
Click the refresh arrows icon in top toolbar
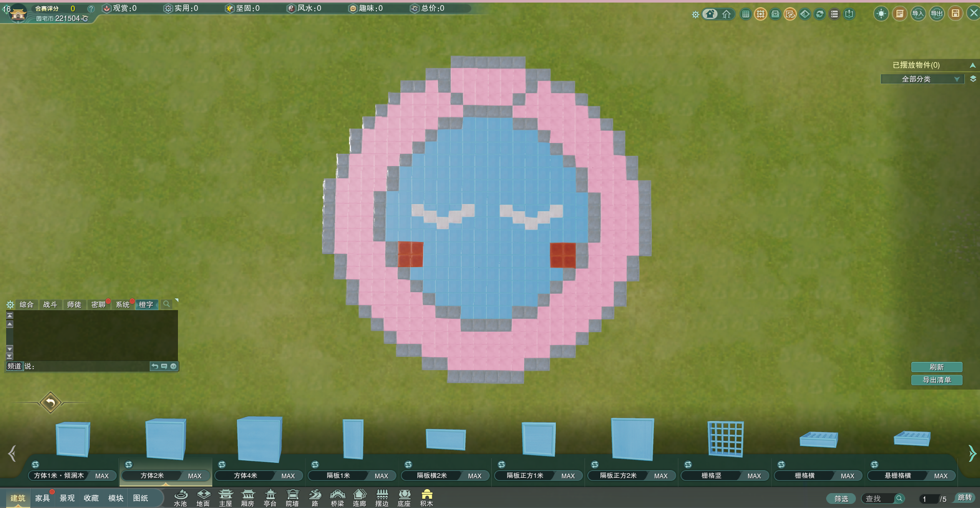click(x=819, y=14)
